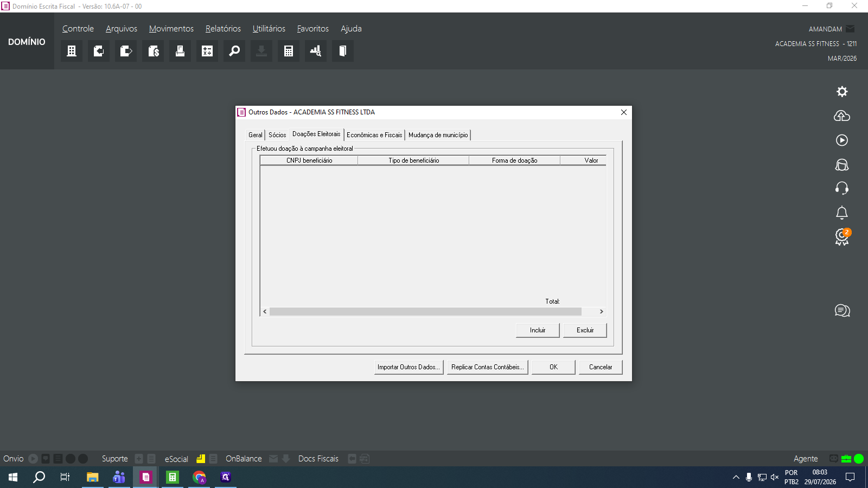Image resolution: width=868 pixels, height=488 pixels.
Task: Open the Favoritos menu
Action: click(313, 29)
